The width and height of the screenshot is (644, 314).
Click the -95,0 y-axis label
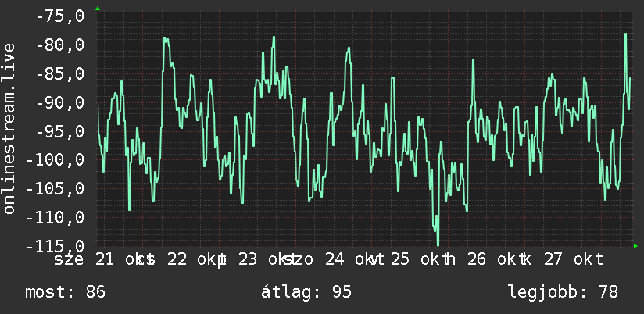(59, 131)
